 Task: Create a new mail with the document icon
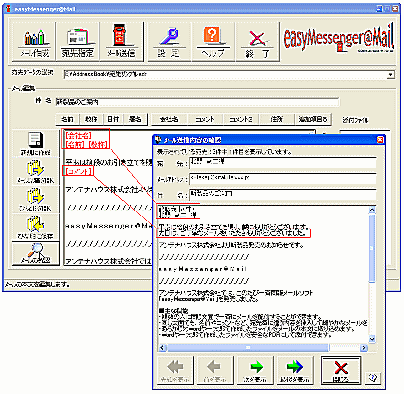(35, 143)
